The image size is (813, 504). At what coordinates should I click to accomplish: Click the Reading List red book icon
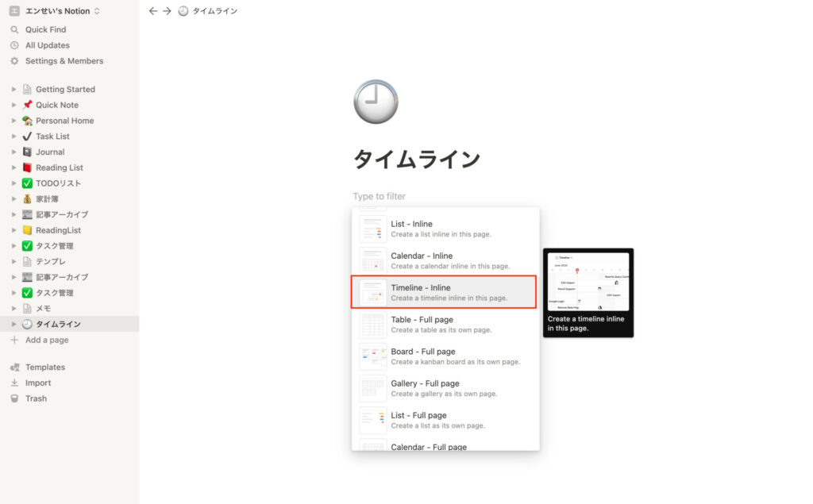point(28,167)
